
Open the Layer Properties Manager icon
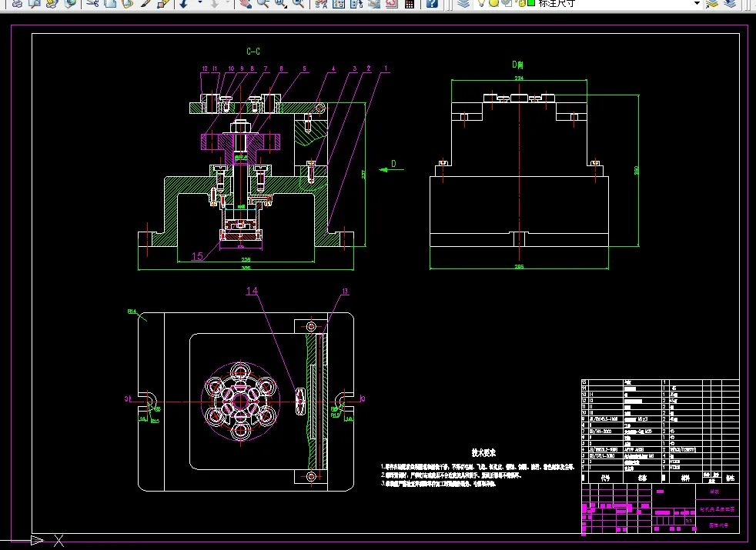point(463,3)
